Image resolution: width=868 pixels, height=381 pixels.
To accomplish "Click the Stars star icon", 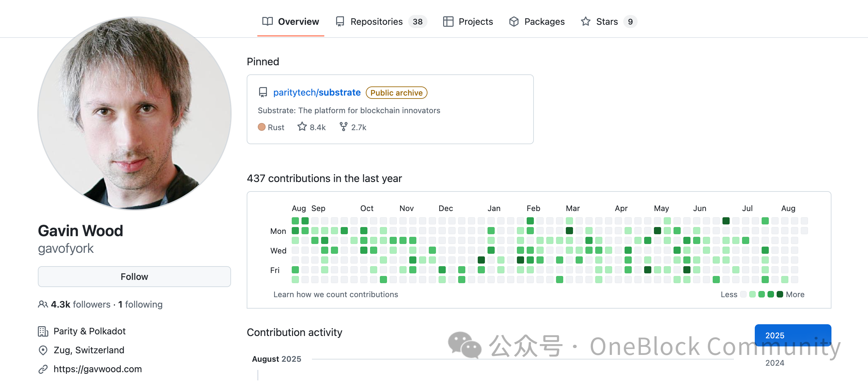I will pos(585,22).
